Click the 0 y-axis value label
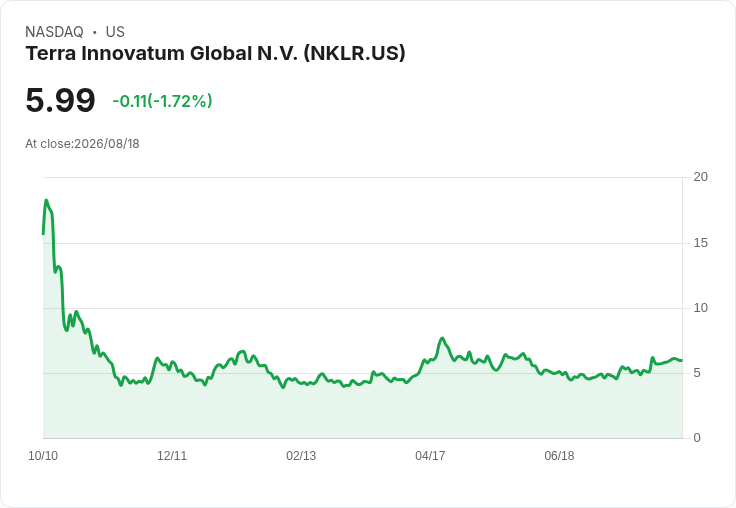The height and width of the screenshot is (508, 736). point(697,438)
